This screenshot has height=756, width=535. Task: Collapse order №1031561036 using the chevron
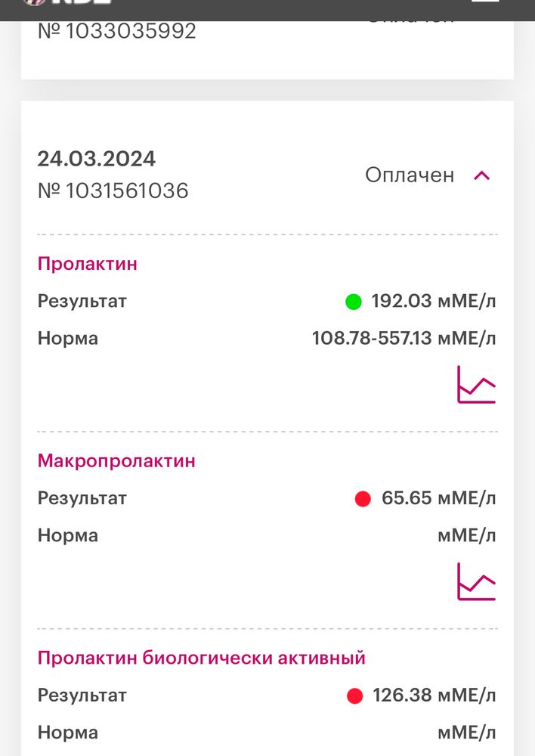tap(482, 175)
